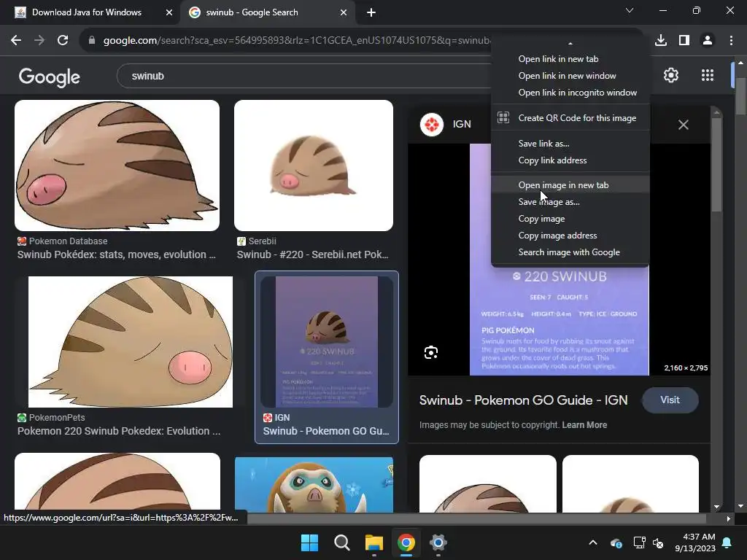Screen dimensions: 747x560
Task: Open tab search dropdown chevron
Action: [629, 10]
